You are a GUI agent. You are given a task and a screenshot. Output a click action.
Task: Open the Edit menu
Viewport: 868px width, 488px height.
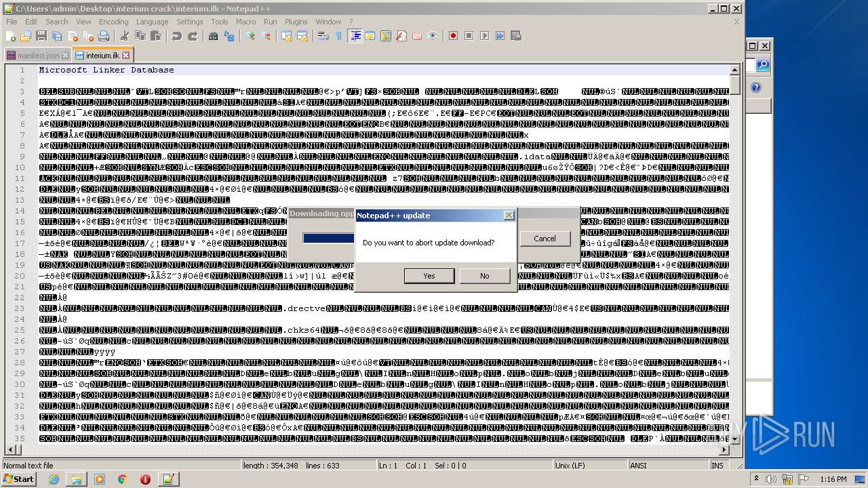point(31,22)
